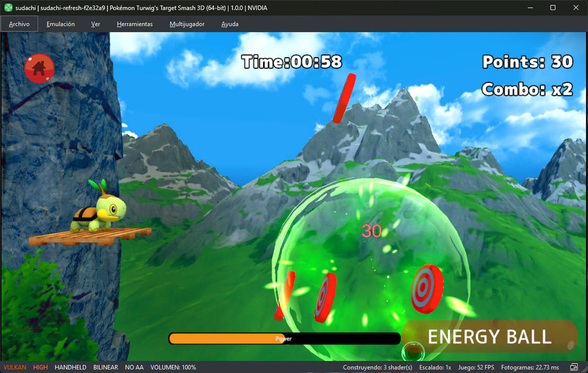Maximize the sudachi window
Viewport: 588px width, 373px height.
[x=553, y=8]
